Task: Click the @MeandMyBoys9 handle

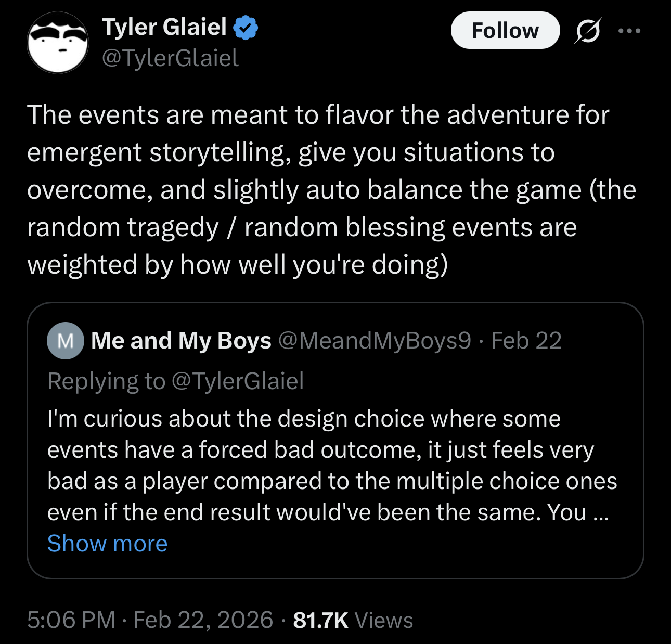Action: [375, 341]
